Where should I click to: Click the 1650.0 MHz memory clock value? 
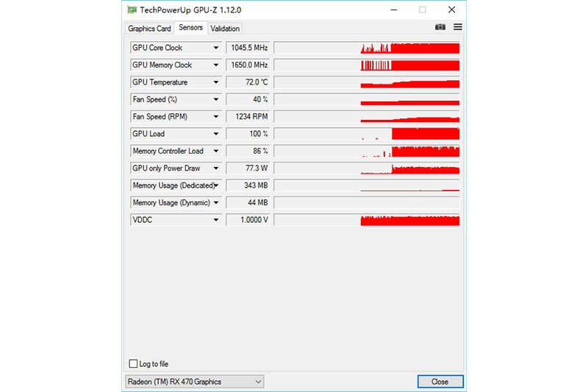click(x=248, y=65)
